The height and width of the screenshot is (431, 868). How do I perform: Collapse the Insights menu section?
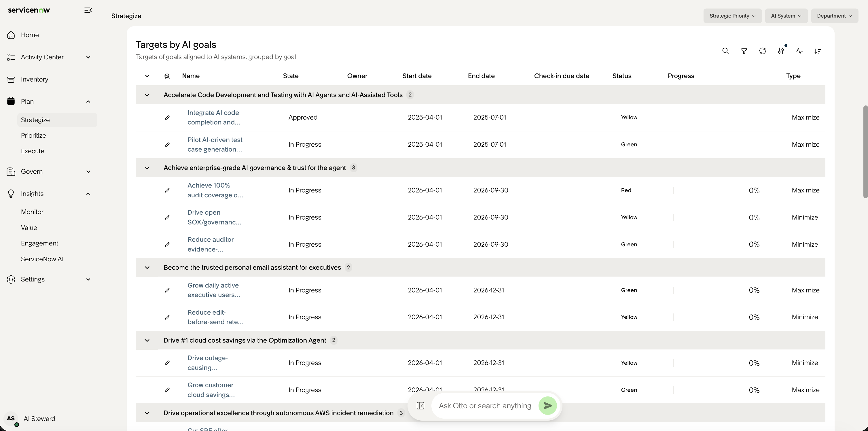[x=88, y=194]
